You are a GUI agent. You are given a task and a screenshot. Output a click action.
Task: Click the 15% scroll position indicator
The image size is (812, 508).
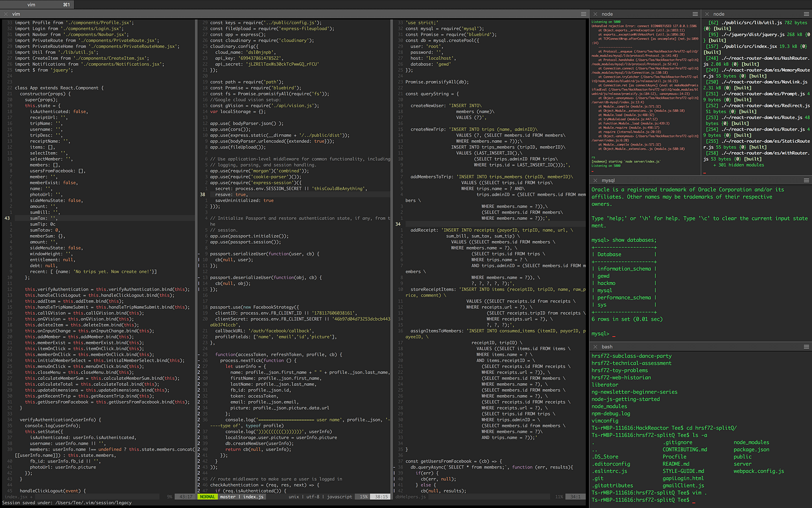[364, 497]
